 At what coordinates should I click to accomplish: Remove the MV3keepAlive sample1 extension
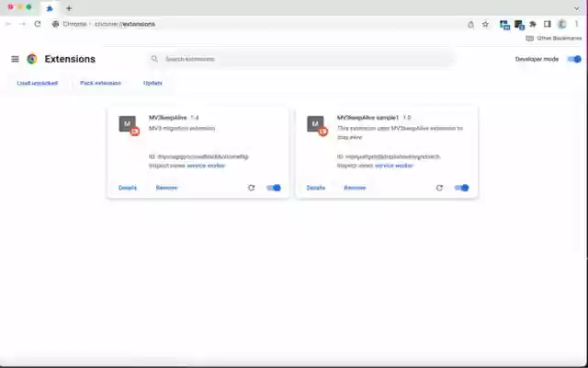[355, 188]
